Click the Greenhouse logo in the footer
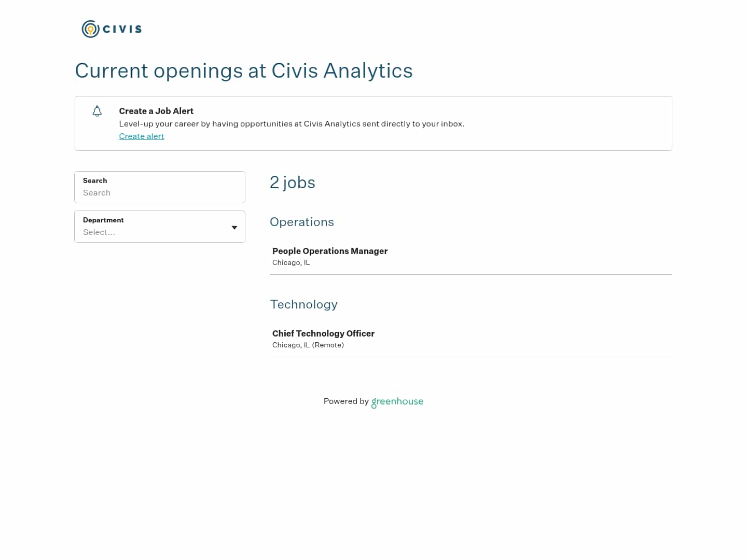The height and width of the screenshot is (560, 747). pos(397,402)
